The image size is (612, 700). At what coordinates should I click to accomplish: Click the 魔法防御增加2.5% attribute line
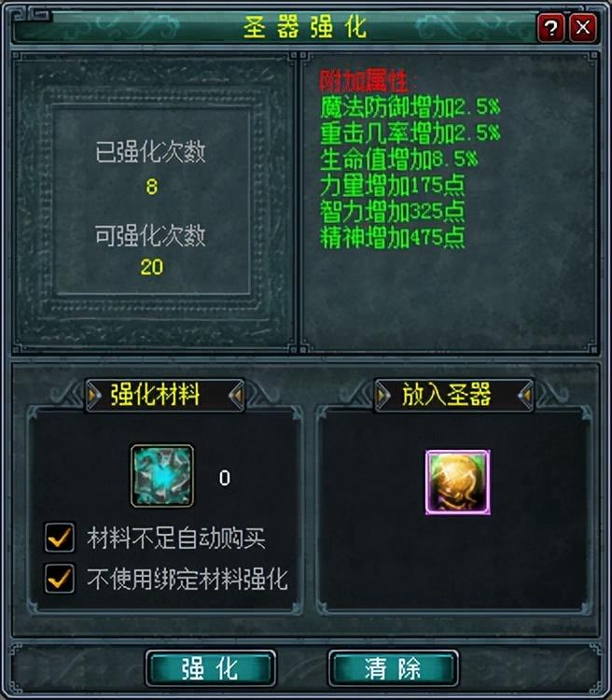coord(410,106)
